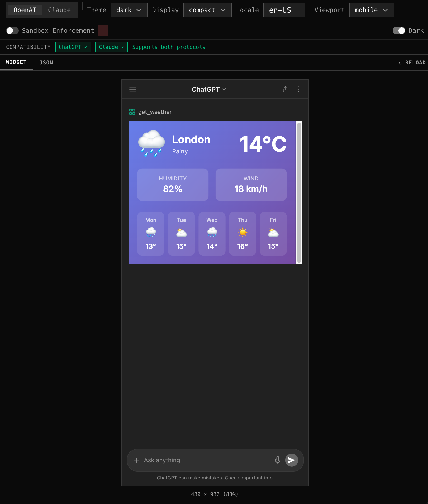This screenshot has width=428, height=504.
Task: Switch to the JSON tab
Action: [x=46, y=63]
